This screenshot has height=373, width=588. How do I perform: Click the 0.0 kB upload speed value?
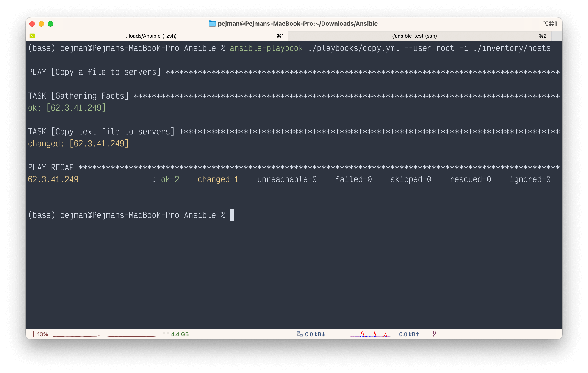409,334
